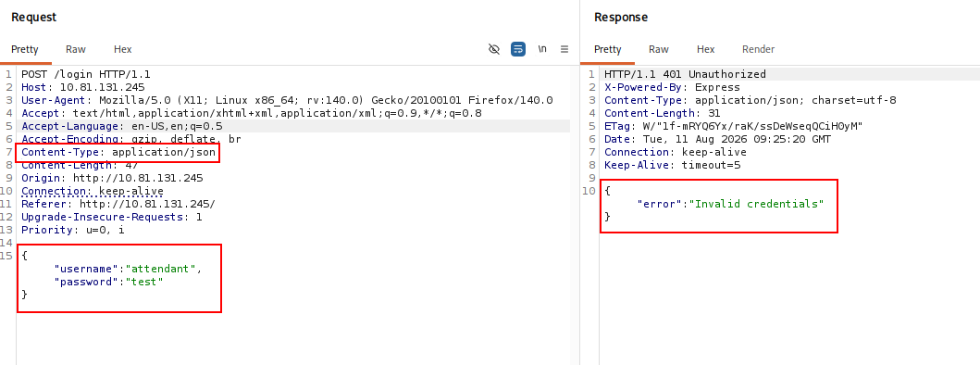Switch to the Response Hex tab
This screenshot has height=365, width=980.
pos(706,49)
